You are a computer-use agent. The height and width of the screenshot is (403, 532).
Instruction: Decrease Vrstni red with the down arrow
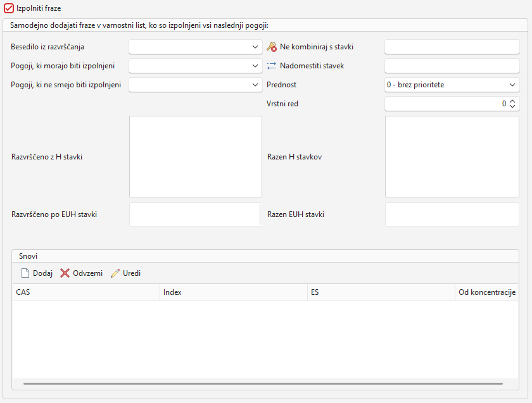click(x=512, y=106)
